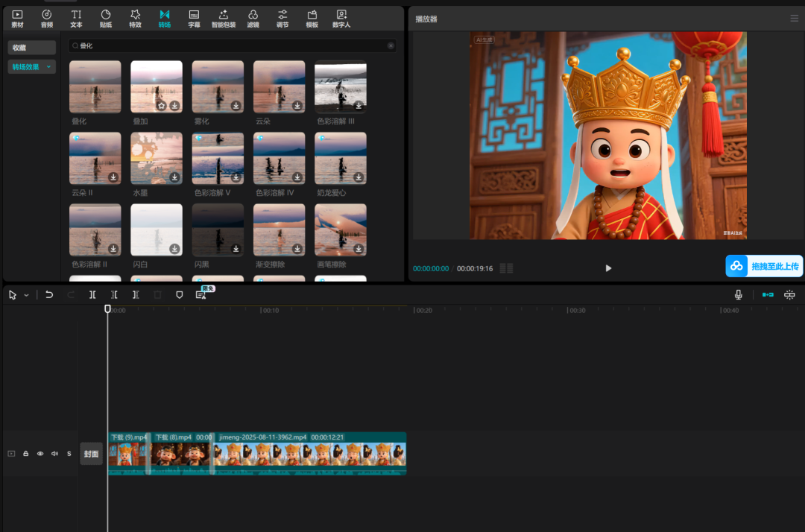Viewport: 805px width, 532px height.
Task: Download the 叠加 transition
Action: coord(174,106)
